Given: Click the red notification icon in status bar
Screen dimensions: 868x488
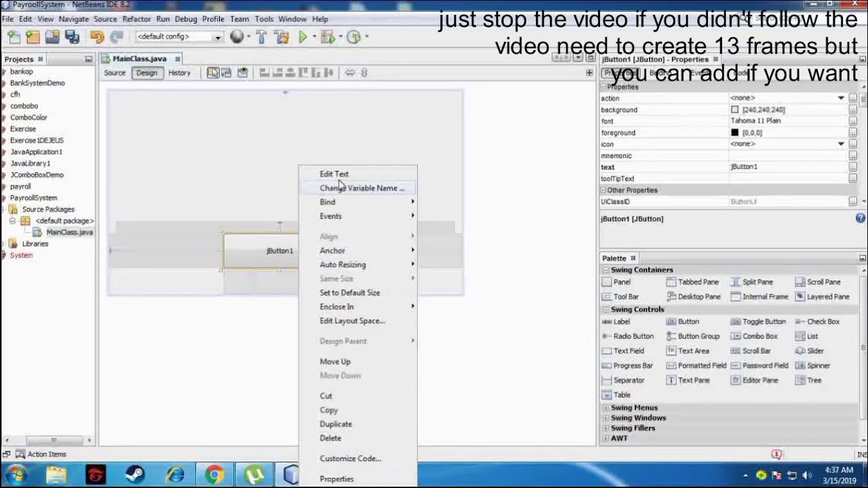Looking at the screenshot, I should pos(776,454).
